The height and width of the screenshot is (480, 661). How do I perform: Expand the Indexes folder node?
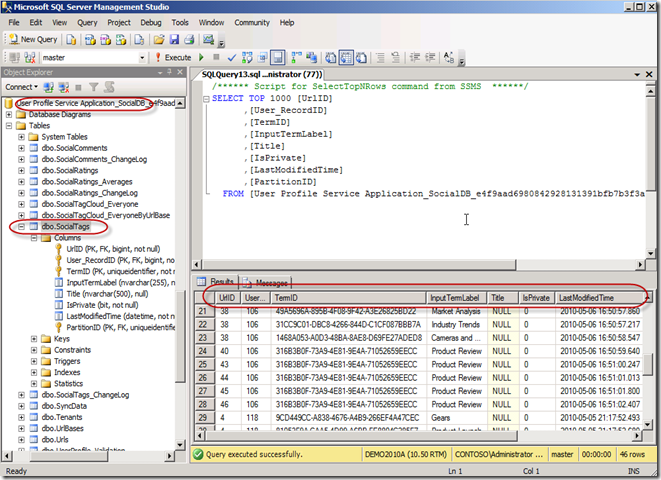tap(35, 372)
